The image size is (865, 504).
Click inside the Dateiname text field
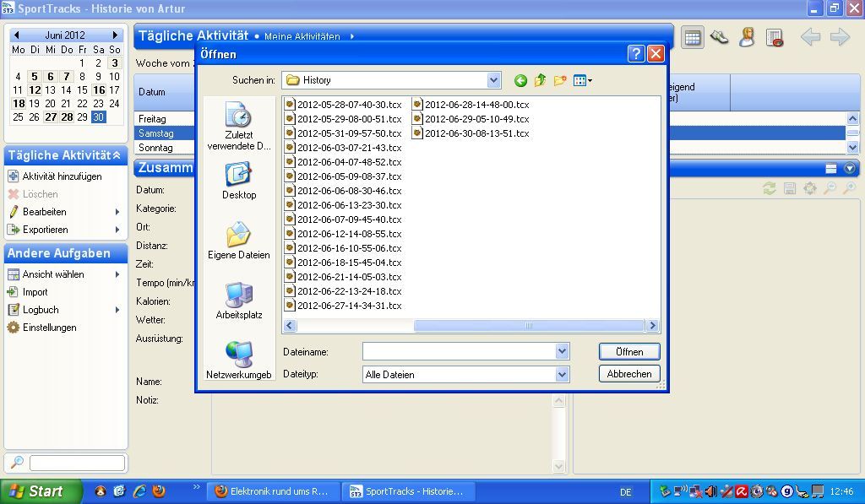point(459,351)
